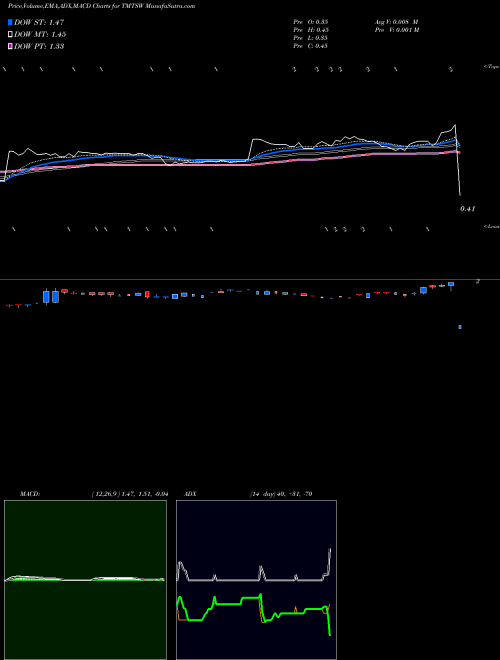Click the '2' level label by orange line

click(478, 281)
